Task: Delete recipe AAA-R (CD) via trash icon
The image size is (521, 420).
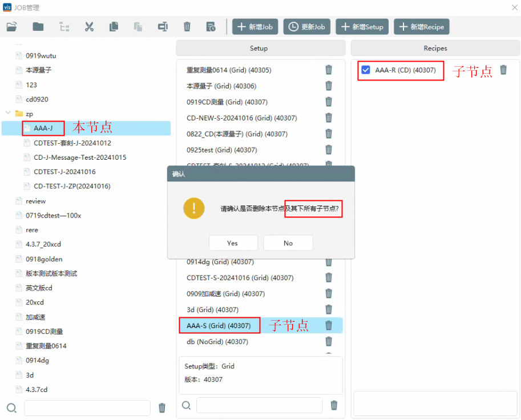Action: 503,70
